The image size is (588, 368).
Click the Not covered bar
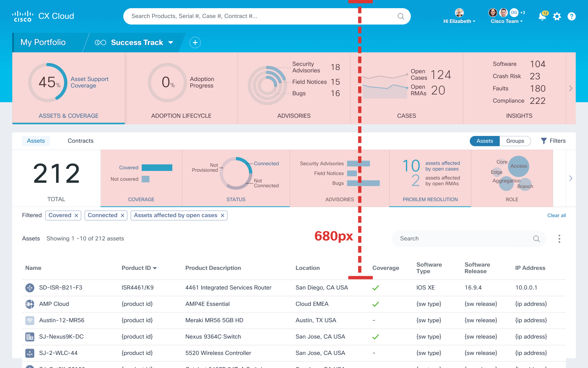coord(146,179)
